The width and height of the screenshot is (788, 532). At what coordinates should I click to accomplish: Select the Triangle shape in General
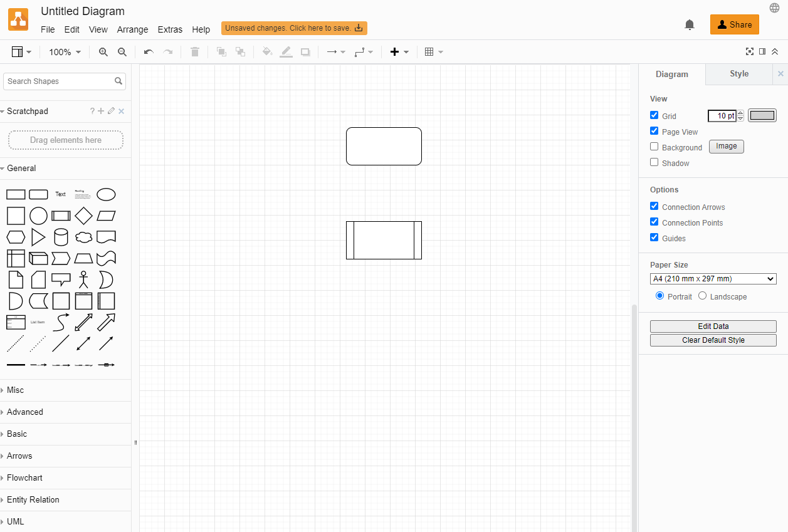click(38, 237)
